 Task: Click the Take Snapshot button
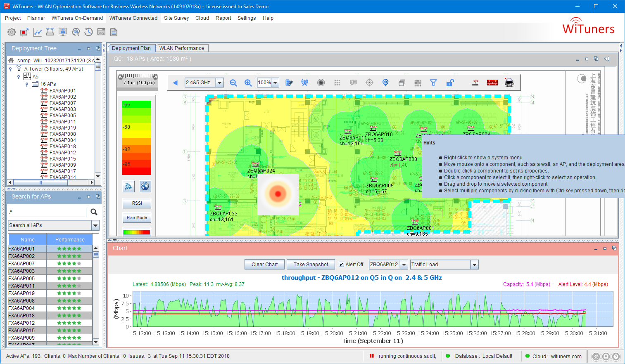(x=311, y=265)
